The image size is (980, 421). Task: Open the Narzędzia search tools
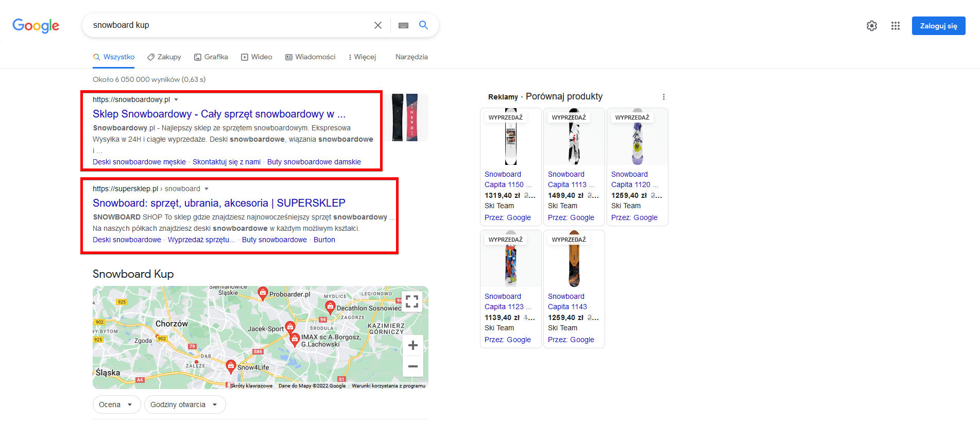[x=411, y=57]
